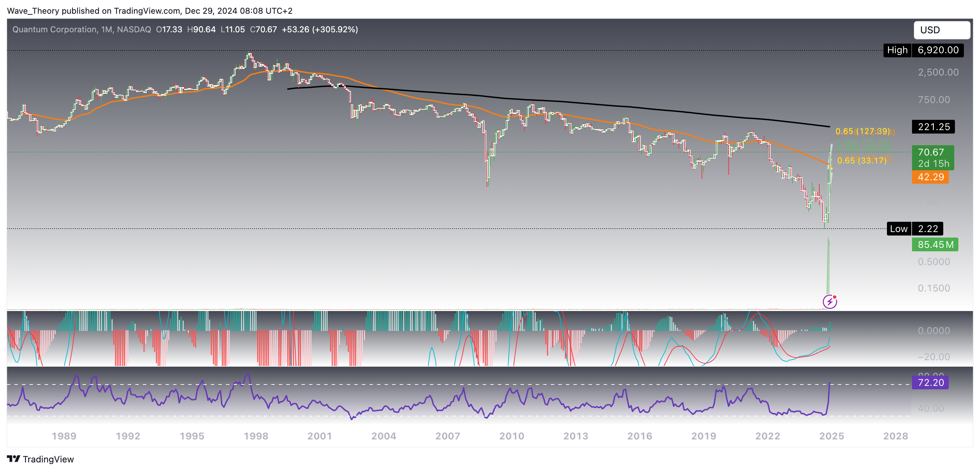Click the 85.45 M volume label

[x=935, y=244]
